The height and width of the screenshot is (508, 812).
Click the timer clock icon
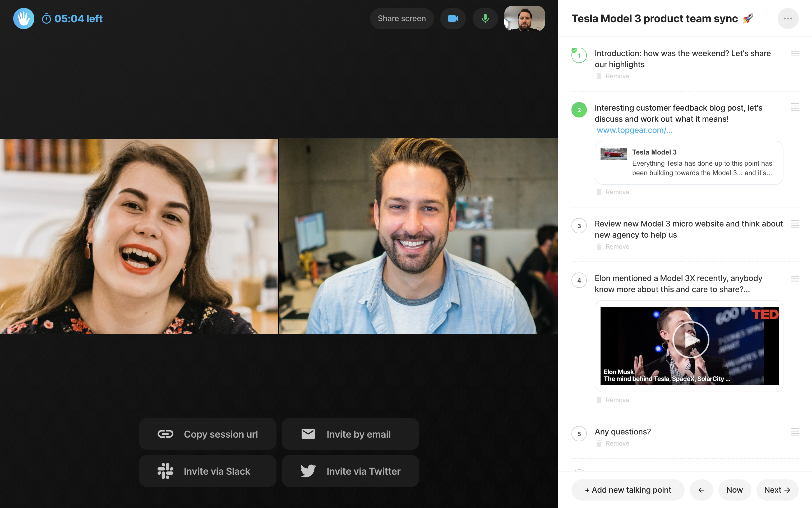tap(46, 19)
